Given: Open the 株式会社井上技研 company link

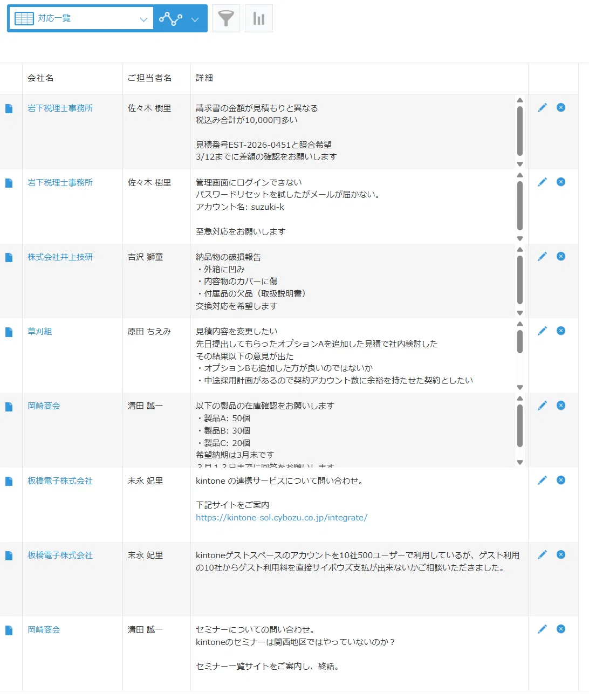Looking at the screenshot, I should tap(60, 257).
